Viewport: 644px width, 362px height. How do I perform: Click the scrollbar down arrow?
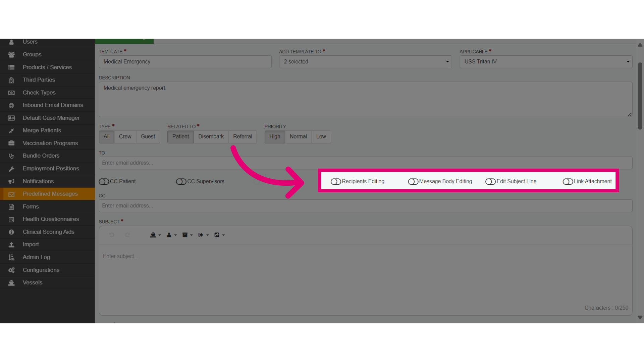point(640,317)
